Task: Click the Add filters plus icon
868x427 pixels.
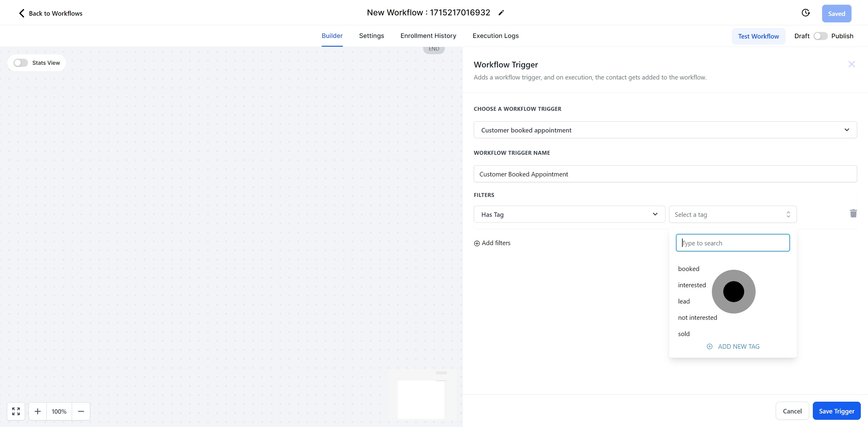Action: click(x=477, y=244)
